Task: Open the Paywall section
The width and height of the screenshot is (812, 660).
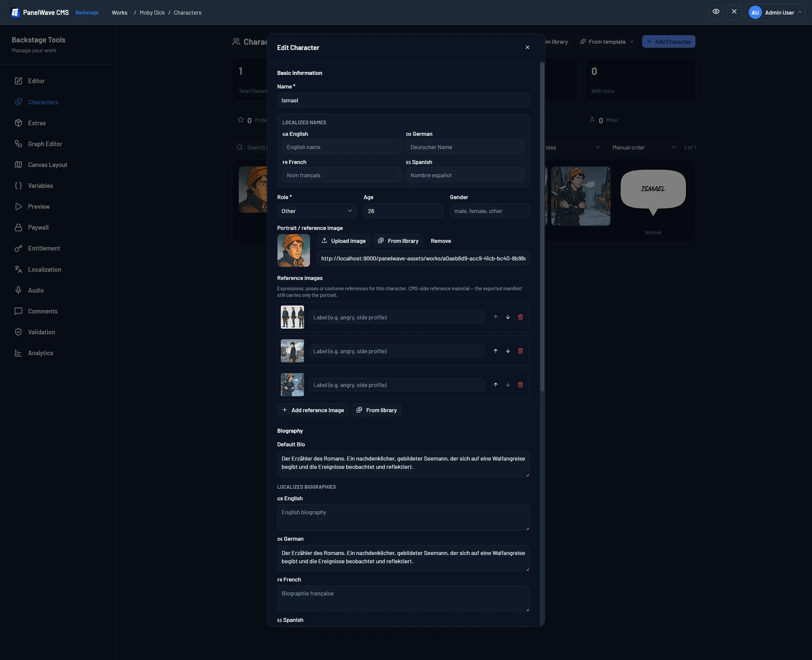Action: (58, 227)
